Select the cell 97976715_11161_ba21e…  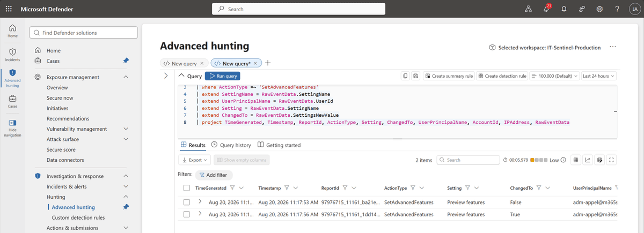[x=350, y=202]
